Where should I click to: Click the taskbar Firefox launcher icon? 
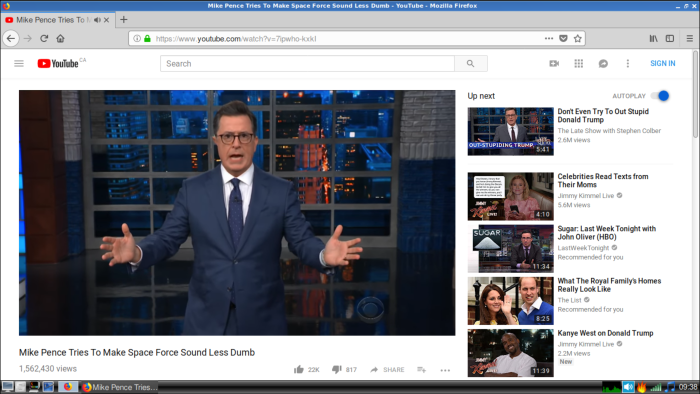[68, 387]
